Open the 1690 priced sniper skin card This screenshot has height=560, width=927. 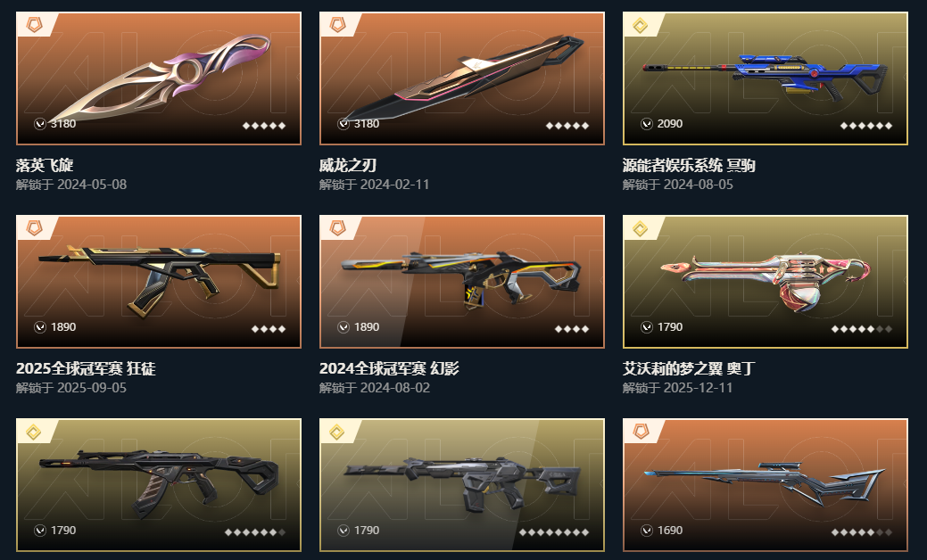point(765,484)
